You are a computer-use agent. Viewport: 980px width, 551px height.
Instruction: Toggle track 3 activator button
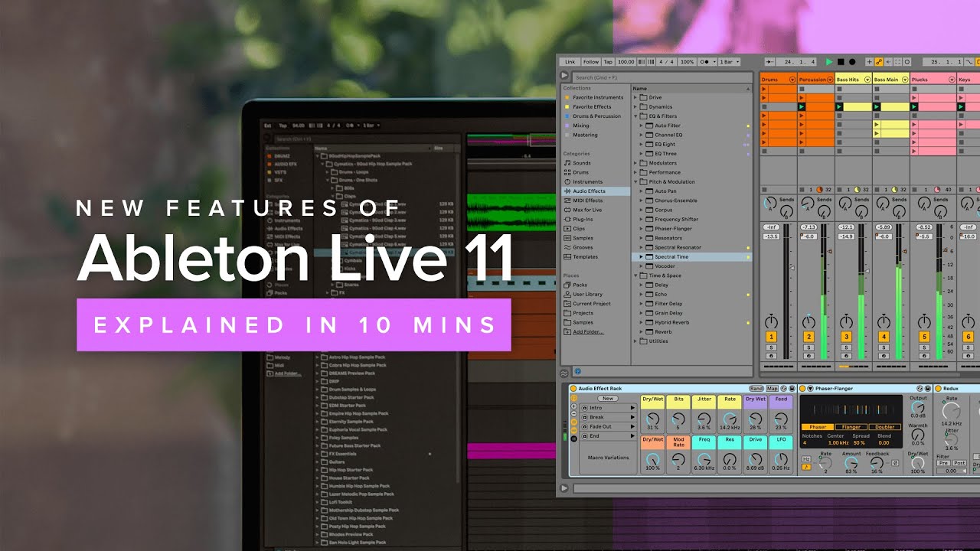click(846, 337)
